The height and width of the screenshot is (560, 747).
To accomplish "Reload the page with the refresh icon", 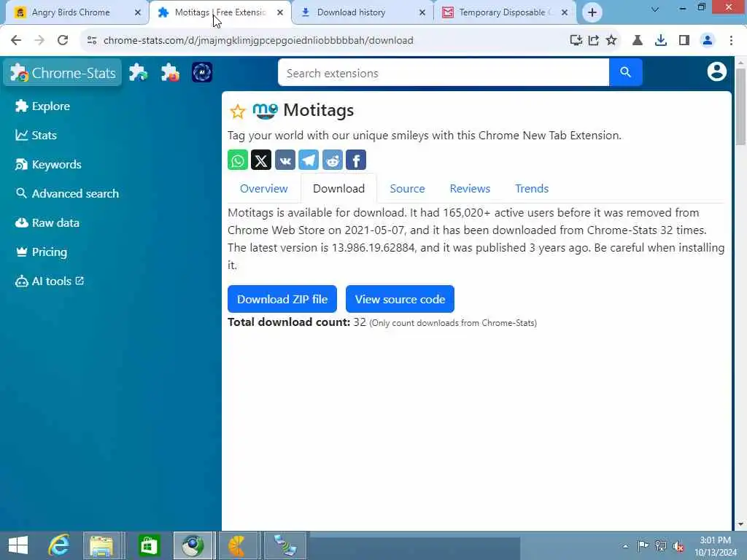I will tap(63, 41).
